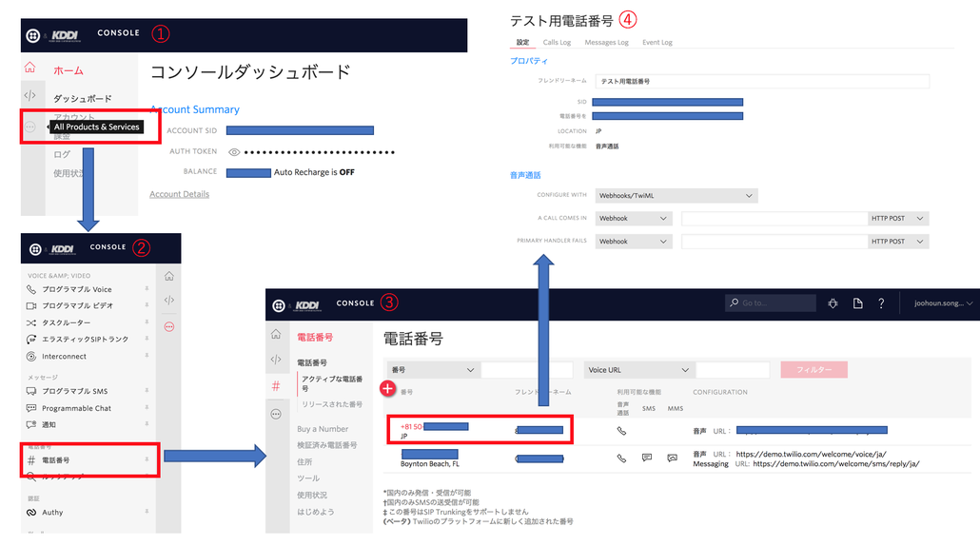Open 検証済み電話番号 in the sidebar
The width and height of the screenshot is (980, 546).
[327, 445]
